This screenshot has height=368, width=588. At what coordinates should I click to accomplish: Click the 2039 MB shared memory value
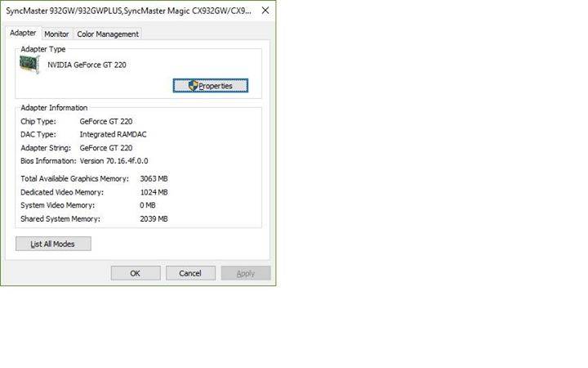(154, 219)
